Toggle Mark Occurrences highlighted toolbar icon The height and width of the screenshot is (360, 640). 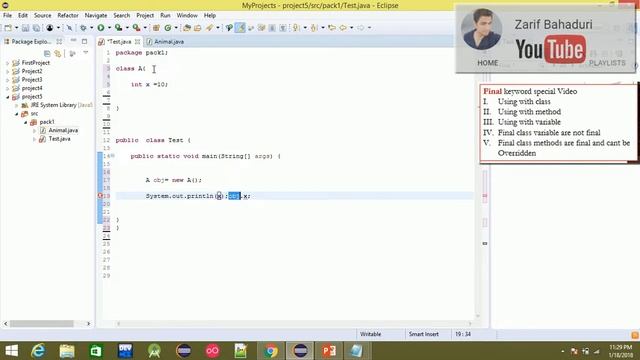tap(240, 28)
